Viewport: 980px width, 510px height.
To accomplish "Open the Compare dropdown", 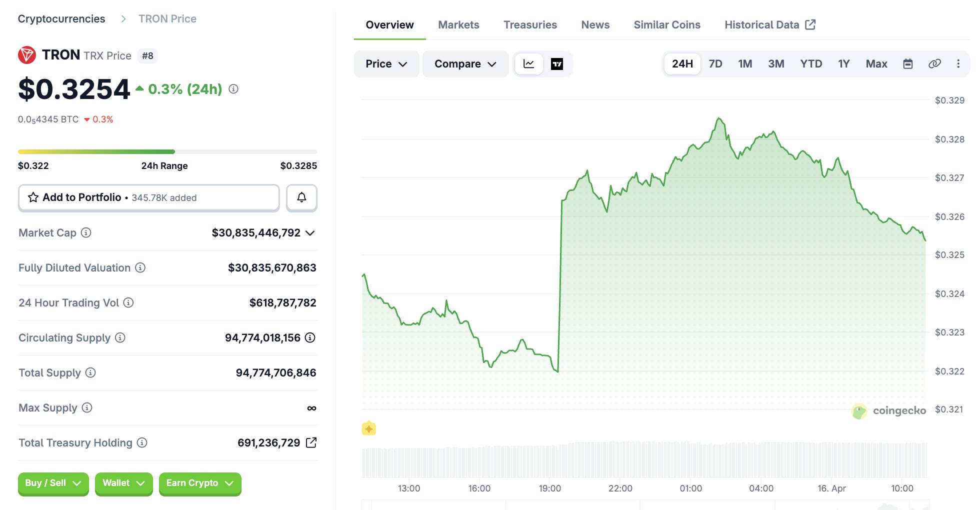I will click(x=465, y=64).
